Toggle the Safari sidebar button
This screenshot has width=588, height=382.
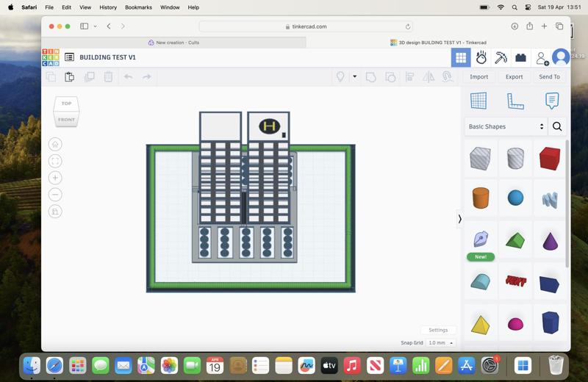pos(84,26)
